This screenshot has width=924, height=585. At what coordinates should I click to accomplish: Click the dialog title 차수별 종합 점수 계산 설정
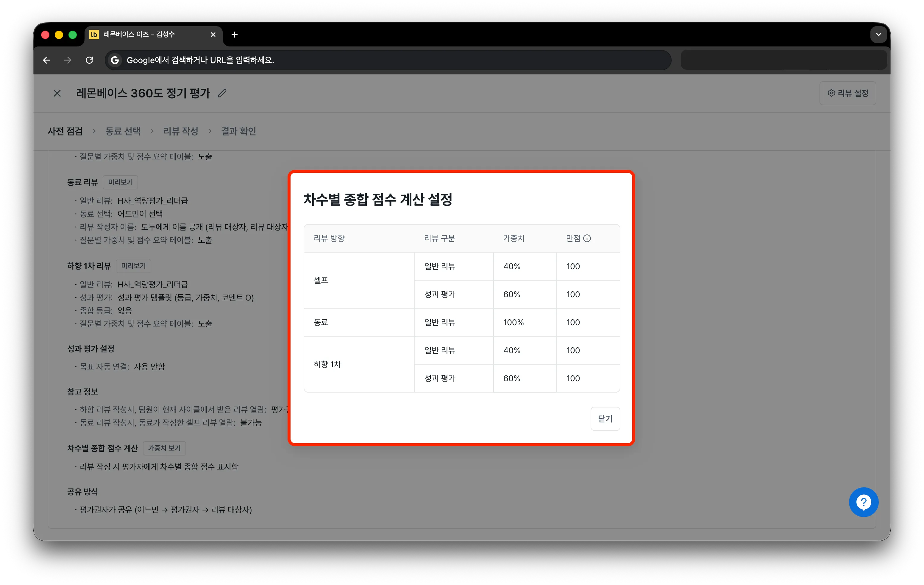pos(378,200)
